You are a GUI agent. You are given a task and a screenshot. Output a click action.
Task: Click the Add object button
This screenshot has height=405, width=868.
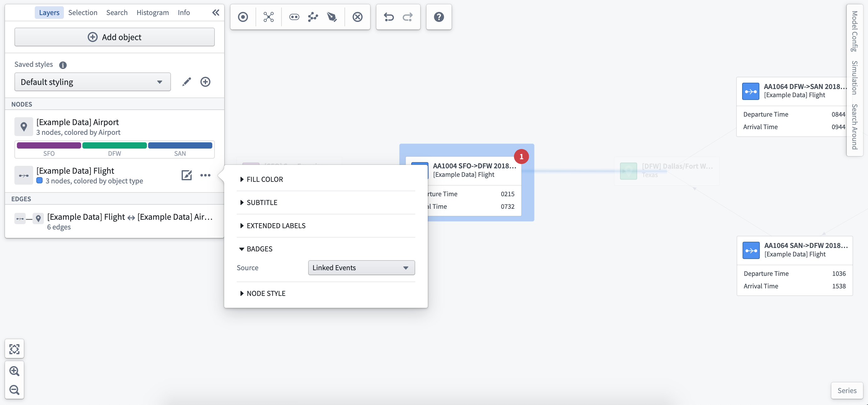pos(115,37)
